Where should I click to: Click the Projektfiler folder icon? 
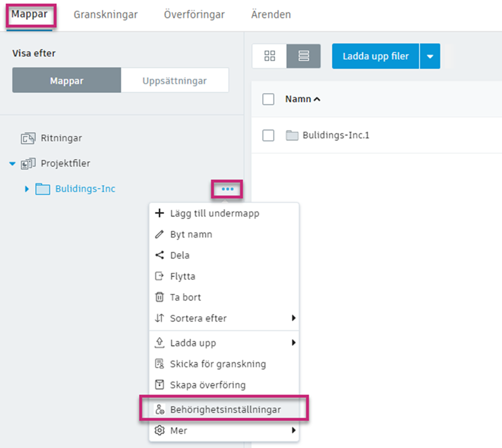28,164
